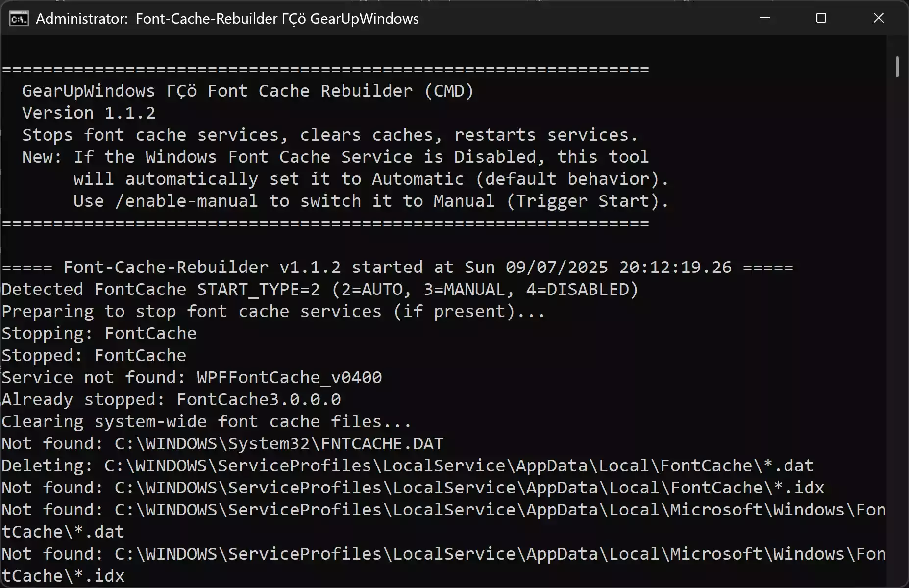Viewport: 909px width, 588px height.
Task: Click the startup timestamp line showing 20:12:19.26
Action: [x=397, y=267]
